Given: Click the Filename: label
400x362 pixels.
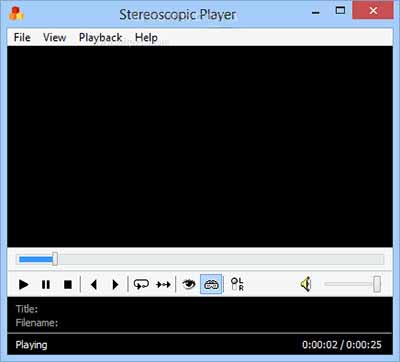Looking at the screenshot, I should [37, 323].
